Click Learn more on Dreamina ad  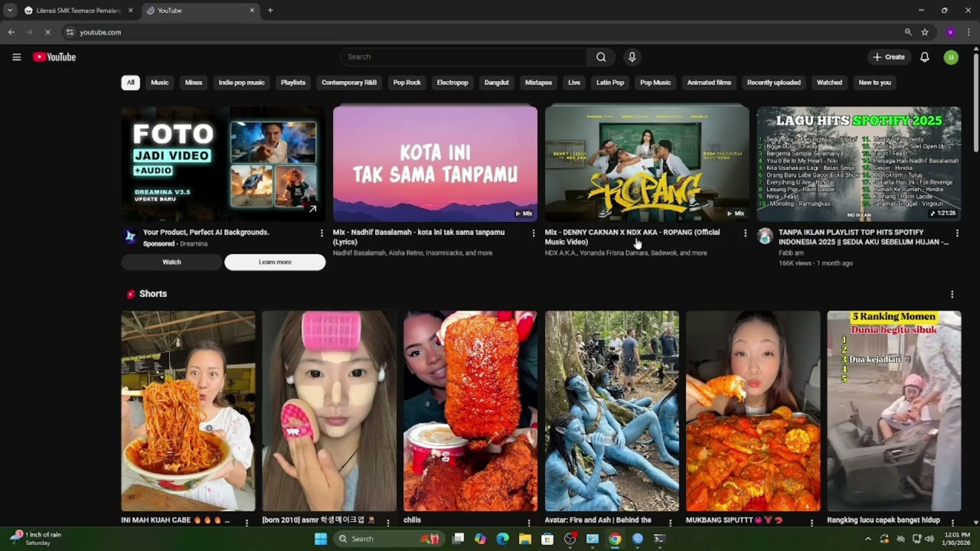point(275,262)
